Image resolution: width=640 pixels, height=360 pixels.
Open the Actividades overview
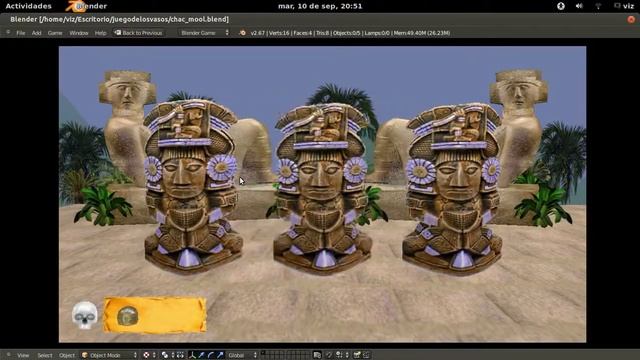click(x=29, y=6)
